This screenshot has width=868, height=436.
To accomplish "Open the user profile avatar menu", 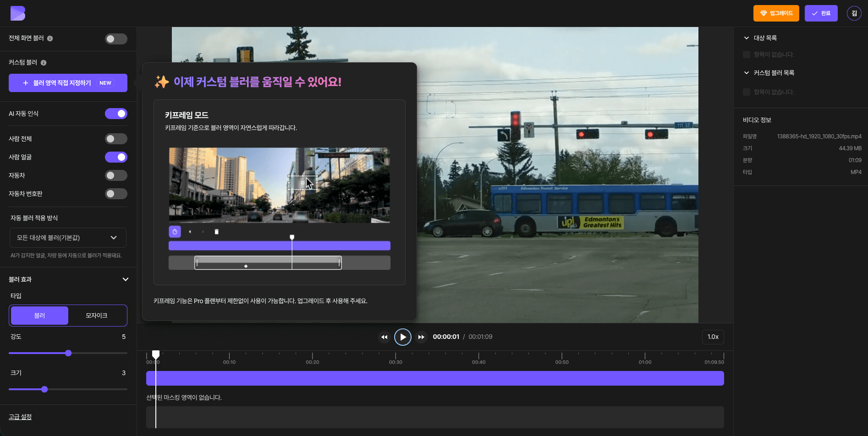I will [854, 13].
